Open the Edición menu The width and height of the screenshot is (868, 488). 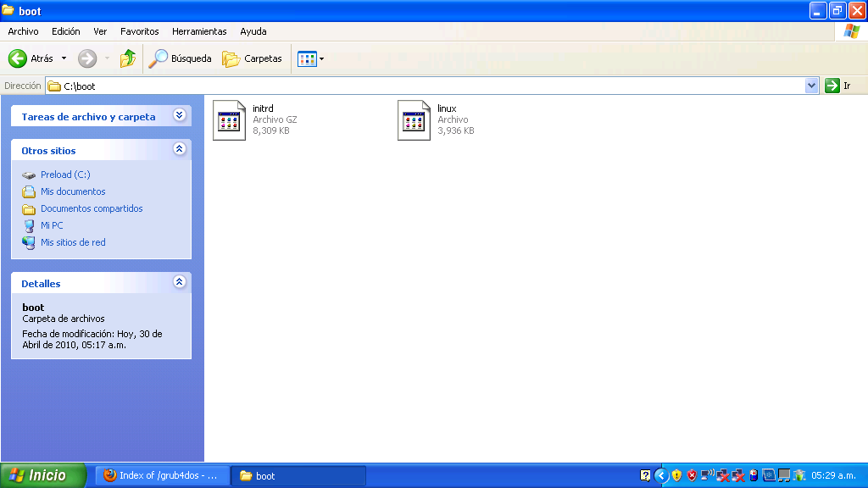(66, 31)
